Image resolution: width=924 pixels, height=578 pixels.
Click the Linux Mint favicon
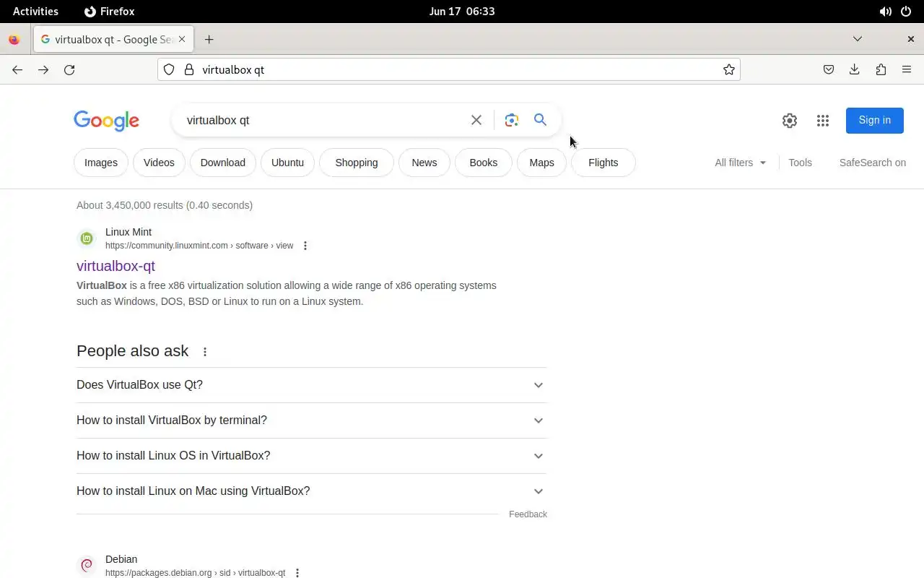click(87, 238)
